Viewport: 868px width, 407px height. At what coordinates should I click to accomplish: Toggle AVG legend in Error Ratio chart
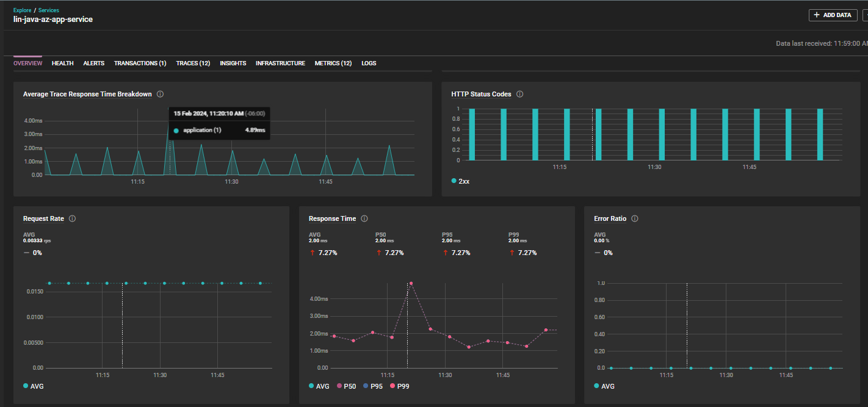(x=604, y=386)
